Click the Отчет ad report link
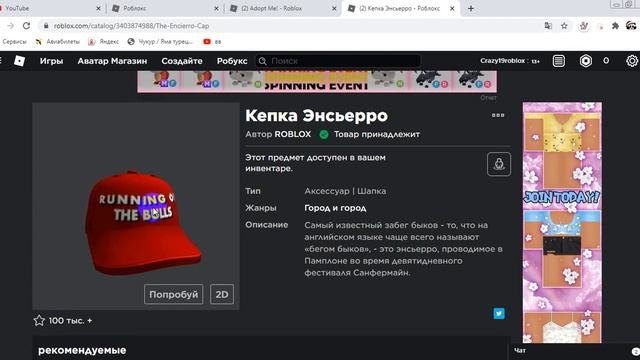The width and height of the screenshot is (640, 360). point(488,98)
